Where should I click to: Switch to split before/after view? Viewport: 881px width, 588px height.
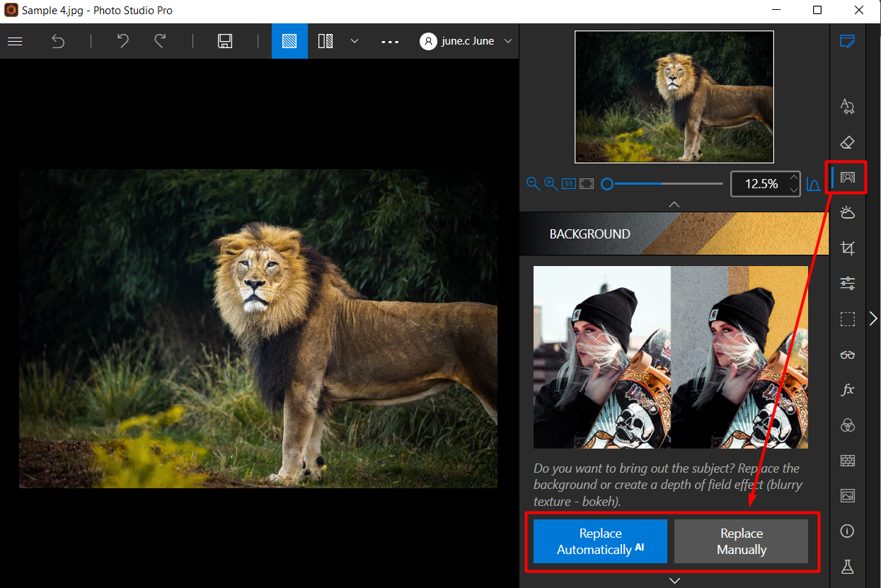pos(326,41)
